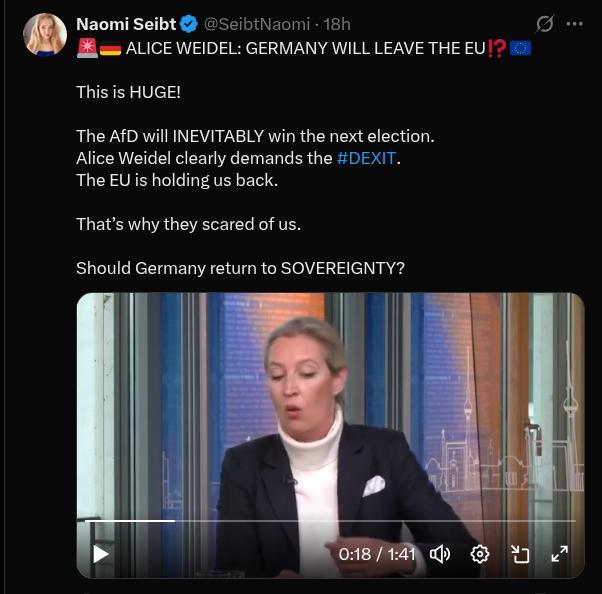The width and height of the screenshot is (602, 594).
Task: Click the blue verified badge
Action: pos(189,24)
